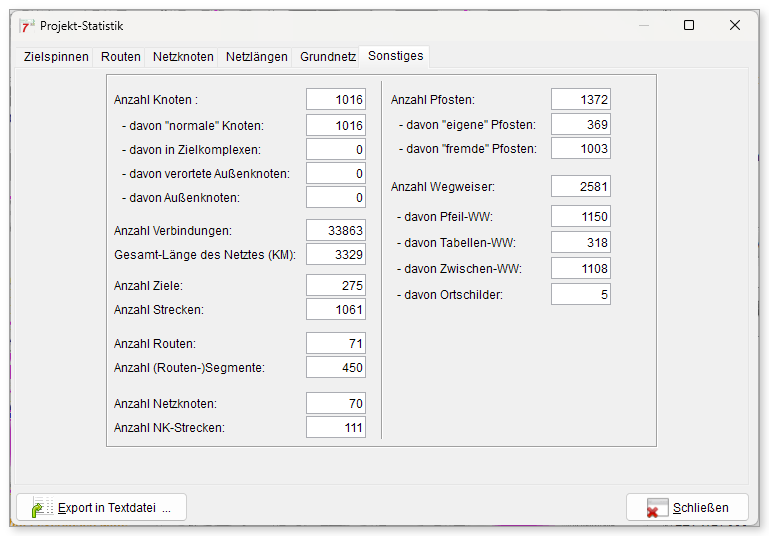The image size is (769, 536).
Task: Click the Anzahl Wegweiser field 2581
Action: tap(581, 186)
